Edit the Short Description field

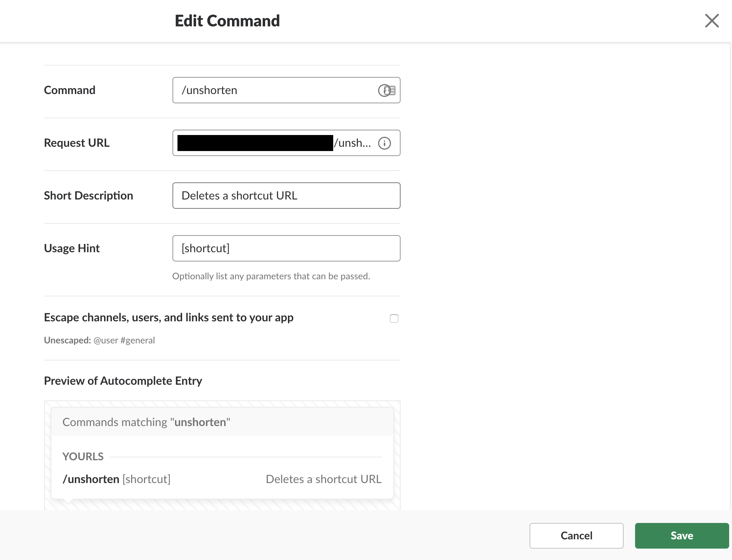(x=286, y=196)
